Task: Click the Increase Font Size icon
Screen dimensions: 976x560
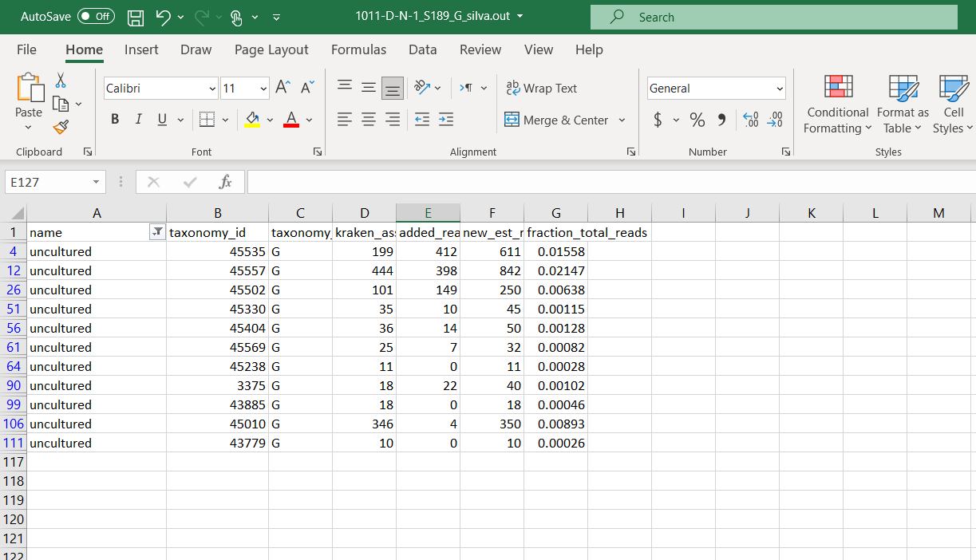Action: [282, 88]
